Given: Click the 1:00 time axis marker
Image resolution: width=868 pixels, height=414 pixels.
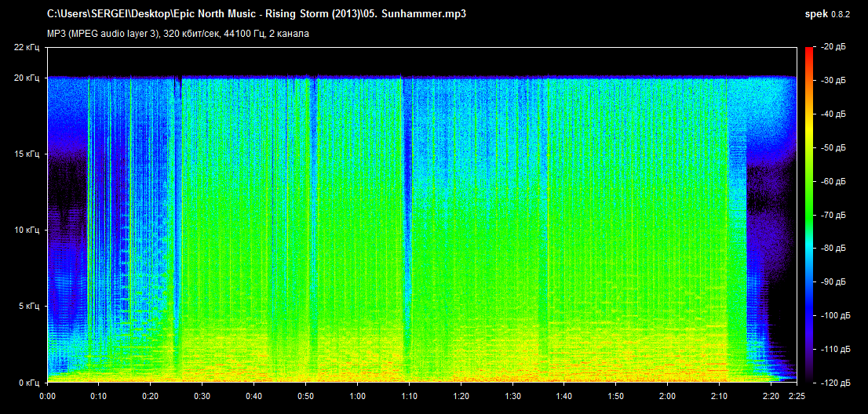Looking at the screenshot, I should click(x=357, y=396).
